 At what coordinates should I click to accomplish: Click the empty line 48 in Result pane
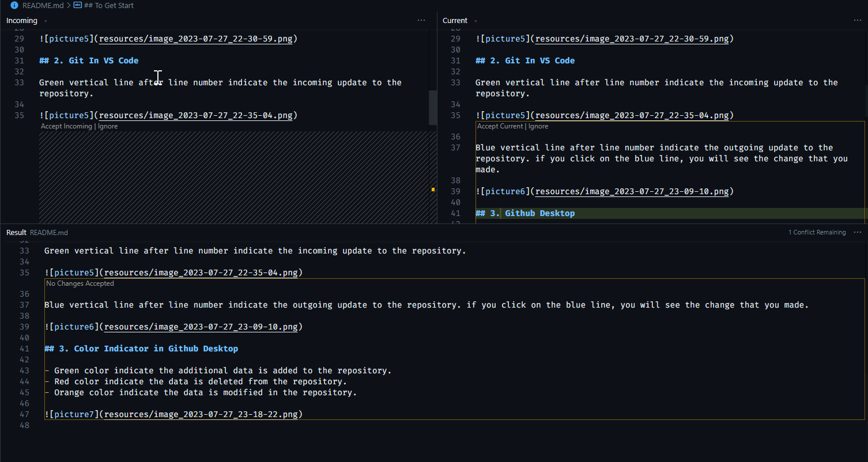click(x=454, y=425)
